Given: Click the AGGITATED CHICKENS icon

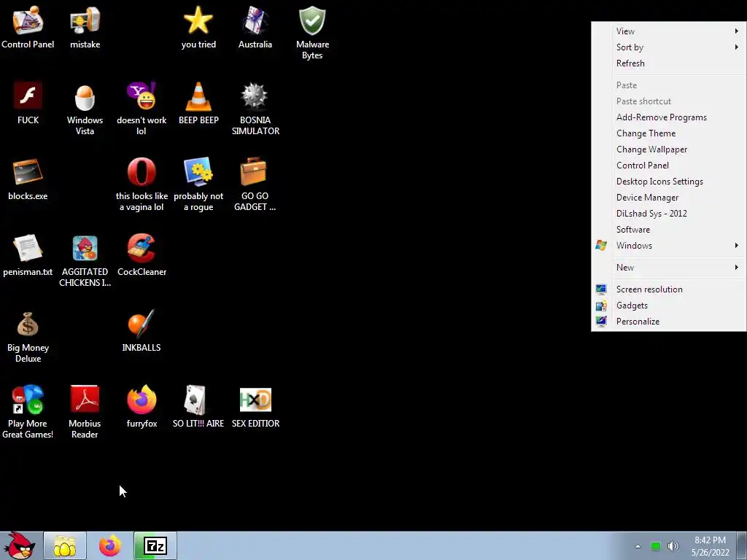Looking at the screenshot, I should 85,260.
